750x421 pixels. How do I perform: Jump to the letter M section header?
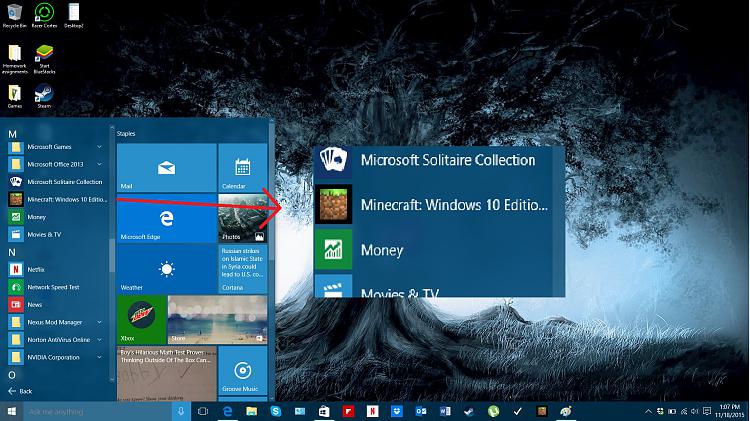(x=12, y=134)
